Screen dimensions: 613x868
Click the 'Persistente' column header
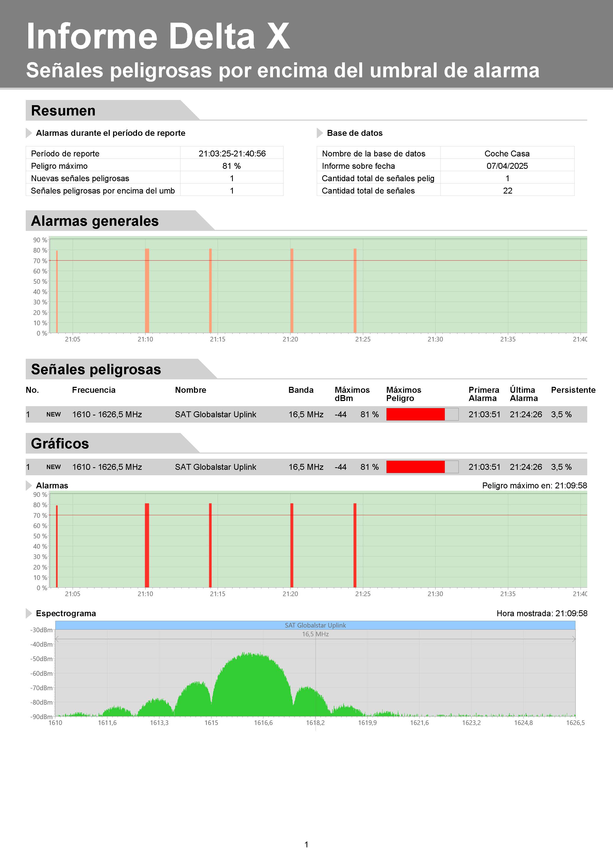coord(573,390)
